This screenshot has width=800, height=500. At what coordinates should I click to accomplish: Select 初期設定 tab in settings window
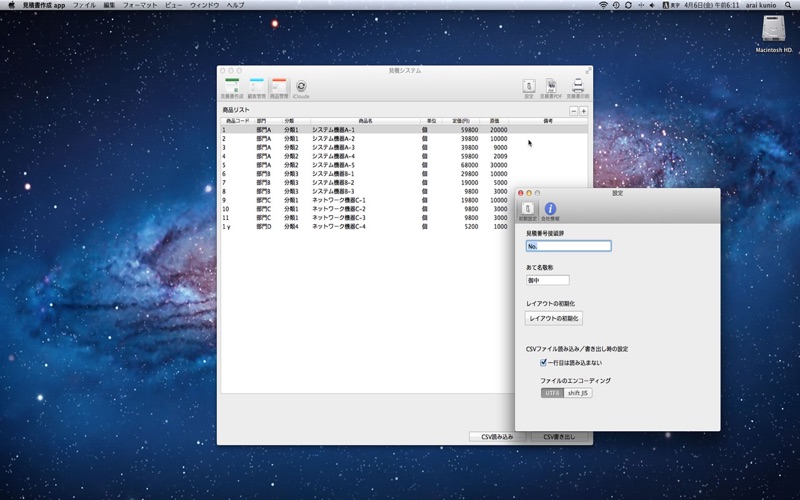528,211
